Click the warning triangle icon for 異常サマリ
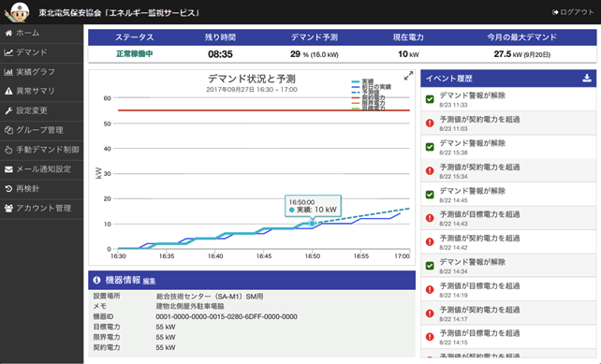 (x=8, y=91)
